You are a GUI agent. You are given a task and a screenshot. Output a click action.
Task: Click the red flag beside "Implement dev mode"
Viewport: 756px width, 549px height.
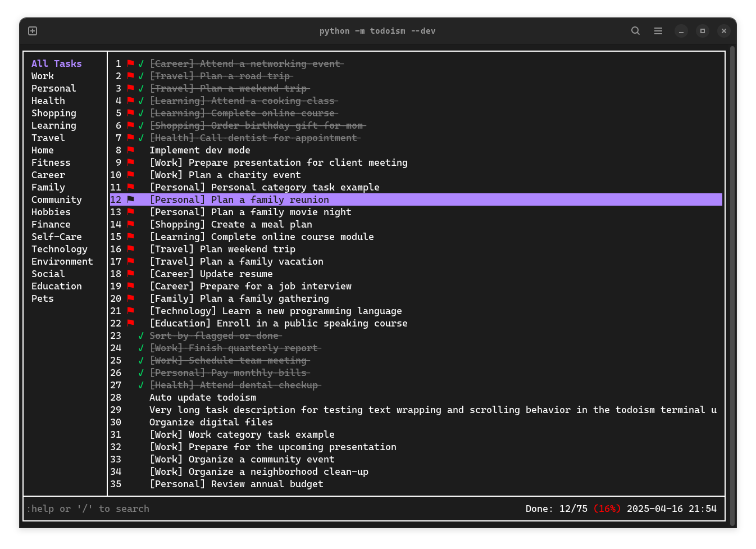point(131,150)
